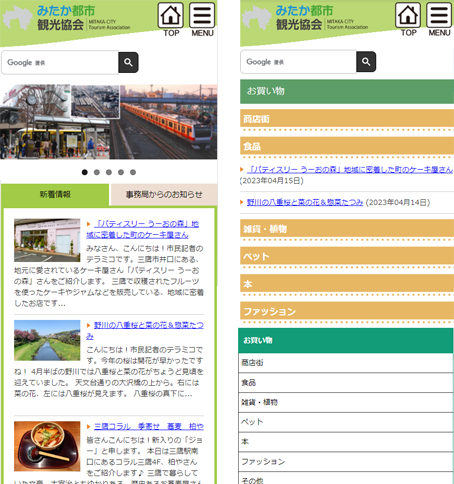
Task: Click the みたか都市観光協会 logo in left screen
Action: point(67,18)
